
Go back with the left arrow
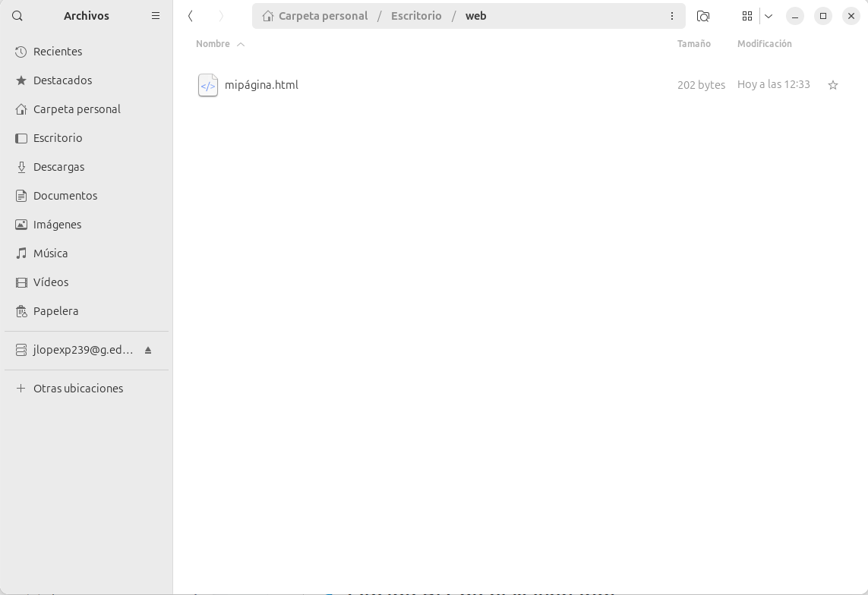(191, 16)
